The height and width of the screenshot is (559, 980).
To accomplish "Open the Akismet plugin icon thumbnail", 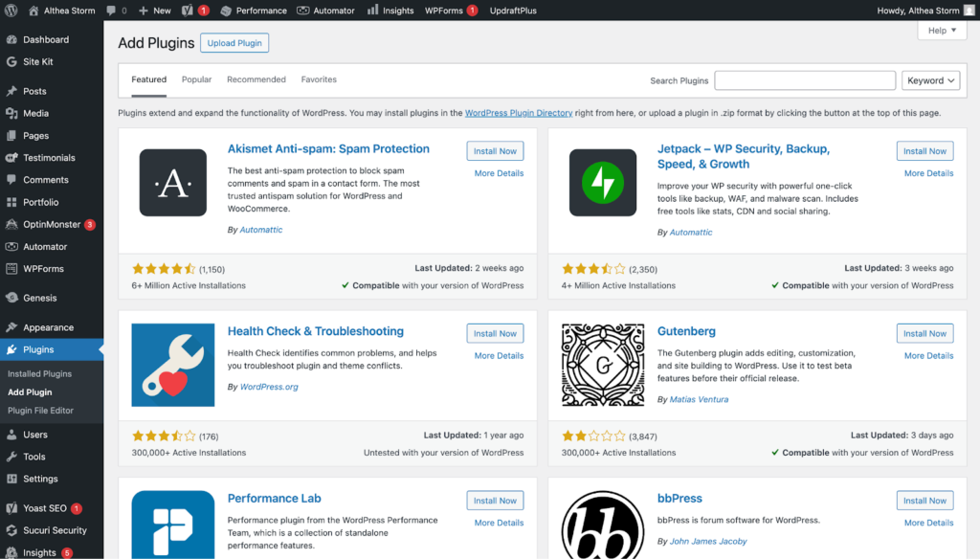I will [x=172, y=183].
